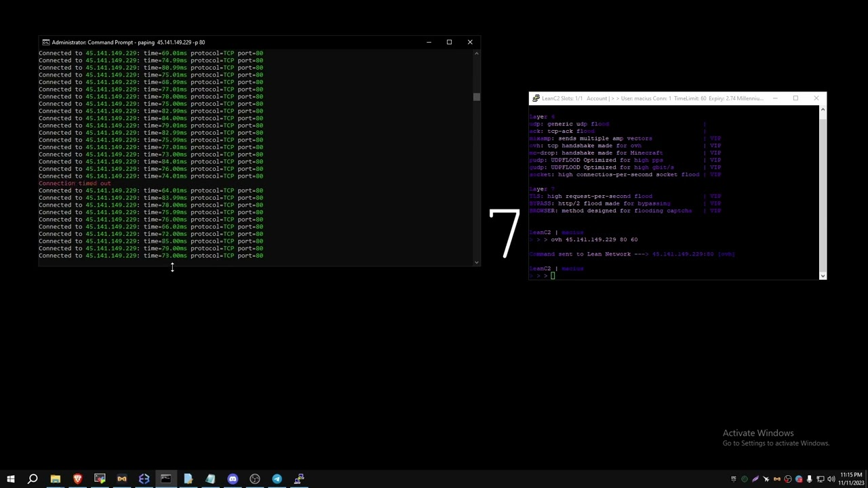Screen dimensions: 868x488
Task: Minimize the LeanC2 terminal window
Action: tap(774, 98)
